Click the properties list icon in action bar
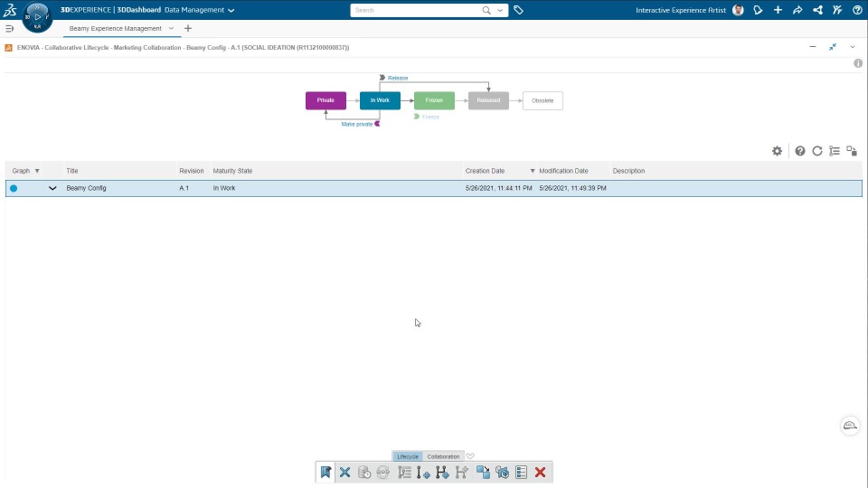Viewport: 868px width, 488px height. [x=521, y=472]
